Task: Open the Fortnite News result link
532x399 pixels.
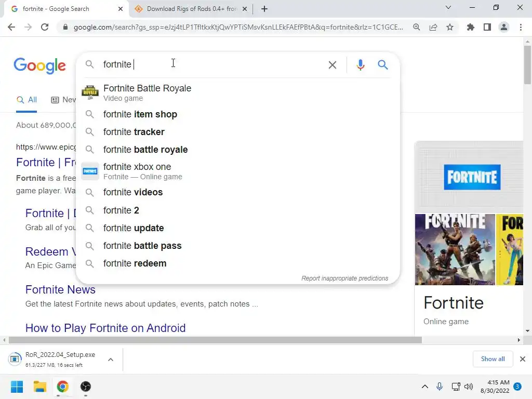Action: (x=60, y=290)
